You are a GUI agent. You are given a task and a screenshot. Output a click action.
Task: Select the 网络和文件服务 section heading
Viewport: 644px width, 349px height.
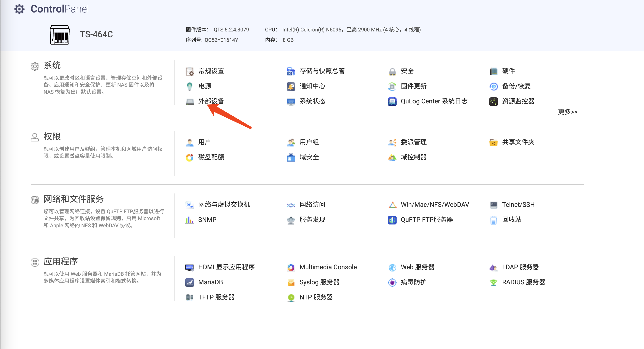pos(73,199)
